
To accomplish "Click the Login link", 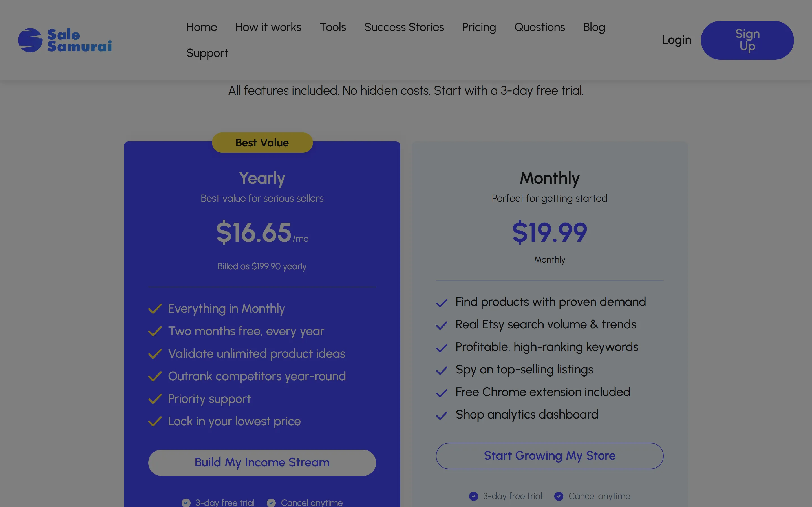I will 676,40.
